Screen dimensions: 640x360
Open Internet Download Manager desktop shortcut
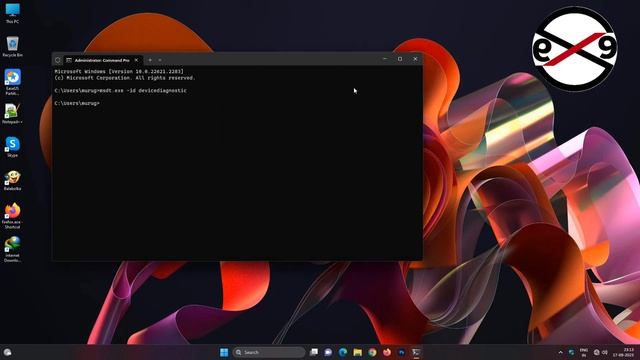(x=12, y=249)
